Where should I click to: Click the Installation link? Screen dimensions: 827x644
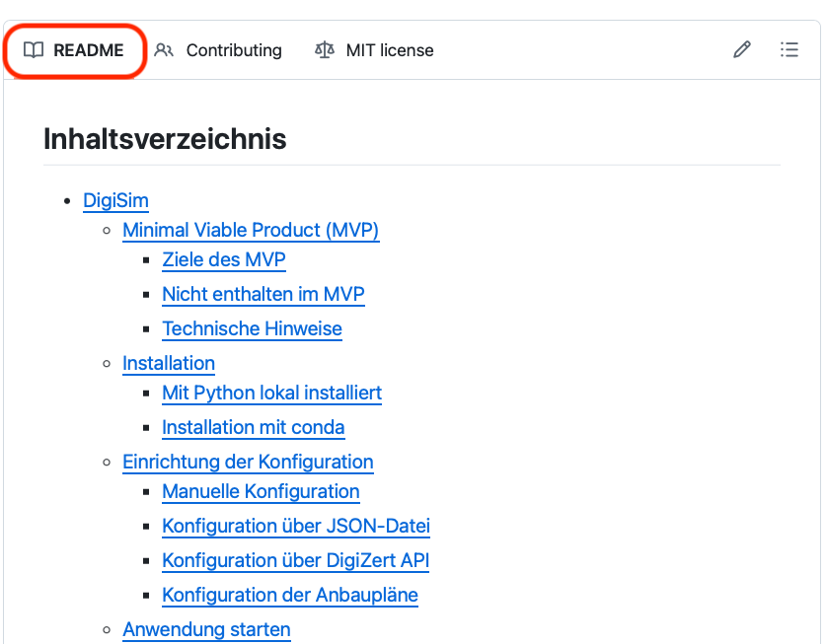169,364
